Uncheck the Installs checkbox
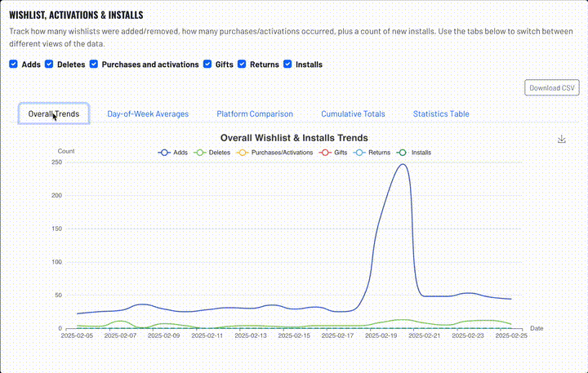The height and width of the screenshot is (373, 588). (x=287, y=64)
